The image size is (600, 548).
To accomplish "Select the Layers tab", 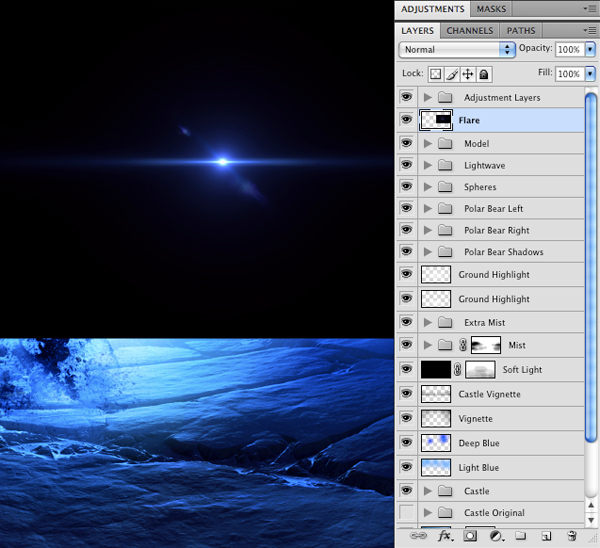I will tap(417, 31).
